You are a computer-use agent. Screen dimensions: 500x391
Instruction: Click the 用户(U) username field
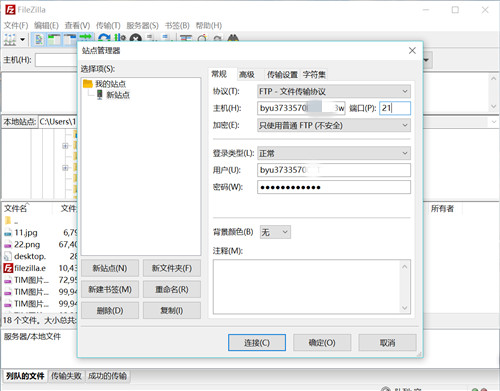pyautogui.click(x=334, y=170)
